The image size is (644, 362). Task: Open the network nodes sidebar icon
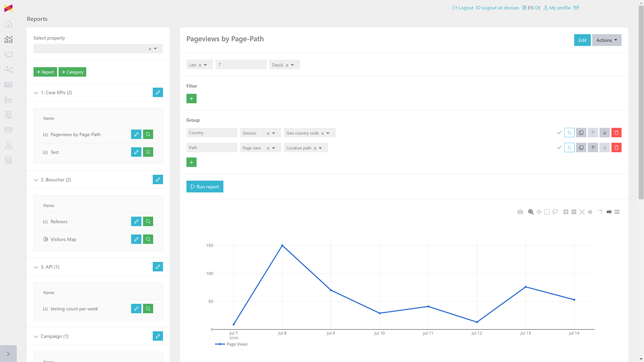tap(8, 70)
